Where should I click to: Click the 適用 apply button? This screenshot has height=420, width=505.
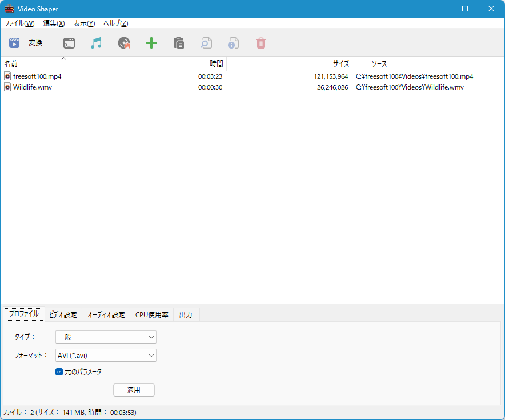(134, 390)
